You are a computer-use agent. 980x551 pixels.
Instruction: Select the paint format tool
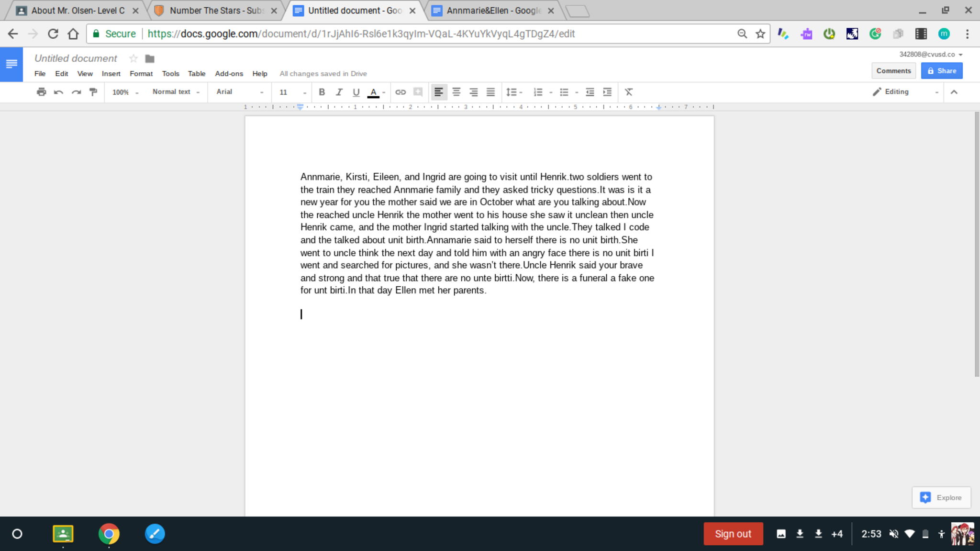click(x=93, y=92)
